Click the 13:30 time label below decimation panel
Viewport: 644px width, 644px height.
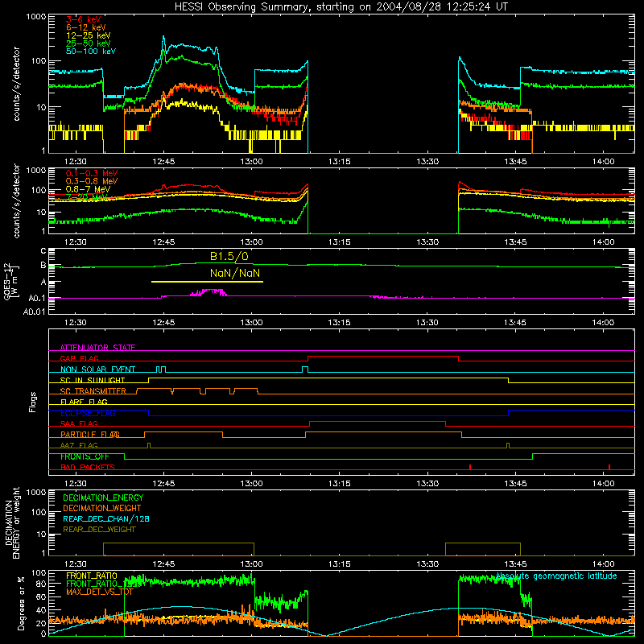(427, 564)
